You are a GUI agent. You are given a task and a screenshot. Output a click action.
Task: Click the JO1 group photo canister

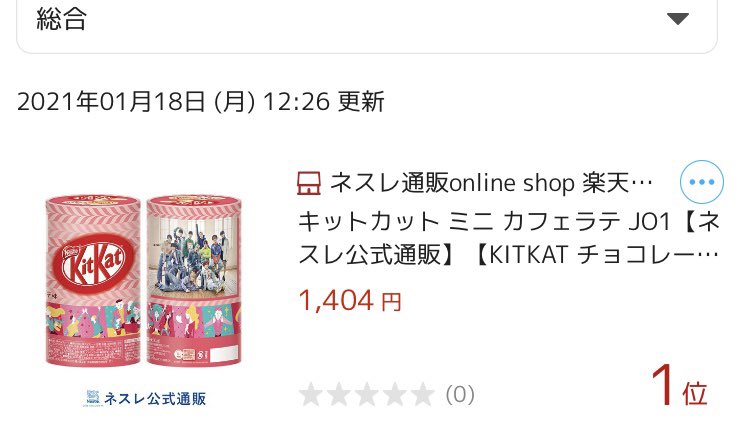[194, 280]
